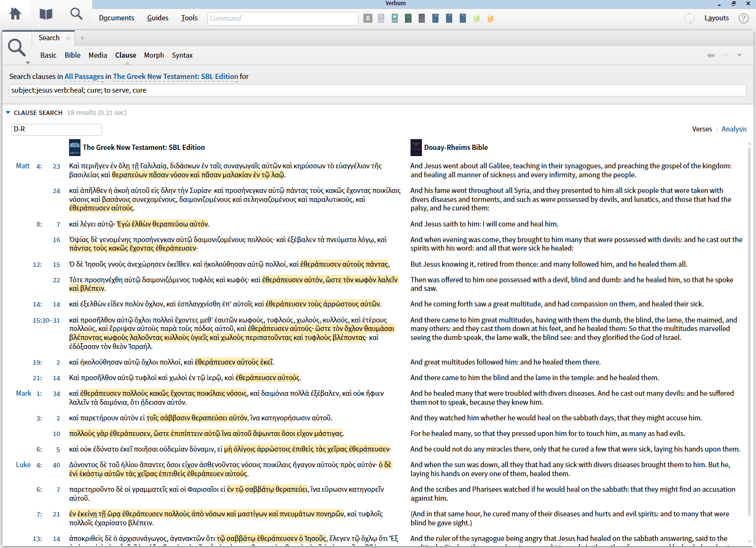Open the Home page icon
756x548 pixels.
coord(16,14)
